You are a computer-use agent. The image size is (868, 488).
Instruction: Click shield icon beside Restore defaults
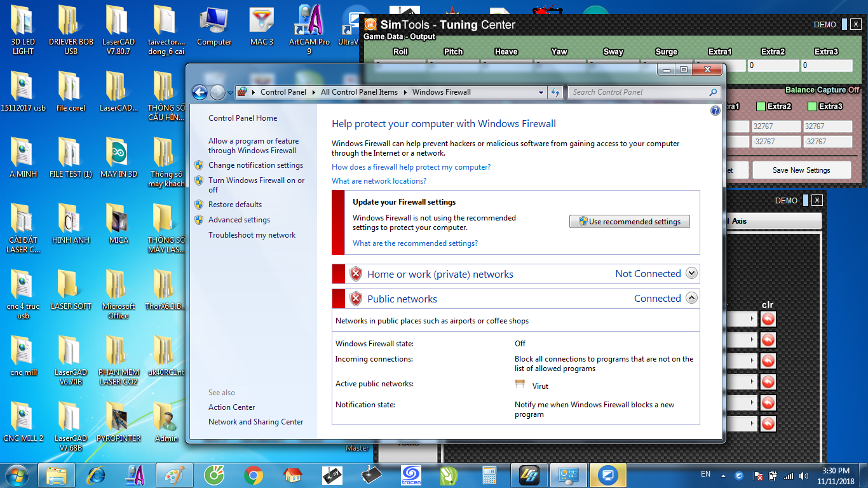pyautogui.click(x=199, y=205)
